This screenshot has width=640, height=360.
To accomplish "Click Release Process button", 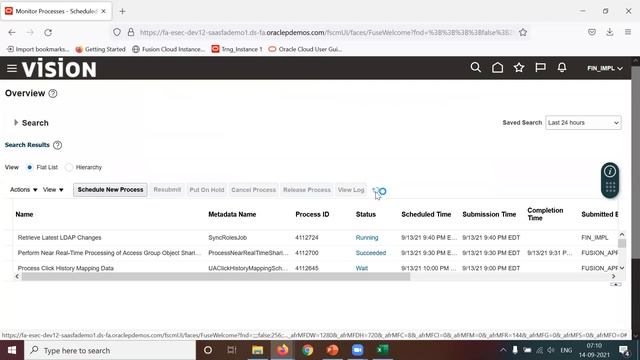I will pyautogui.click(x=307, y=190).
